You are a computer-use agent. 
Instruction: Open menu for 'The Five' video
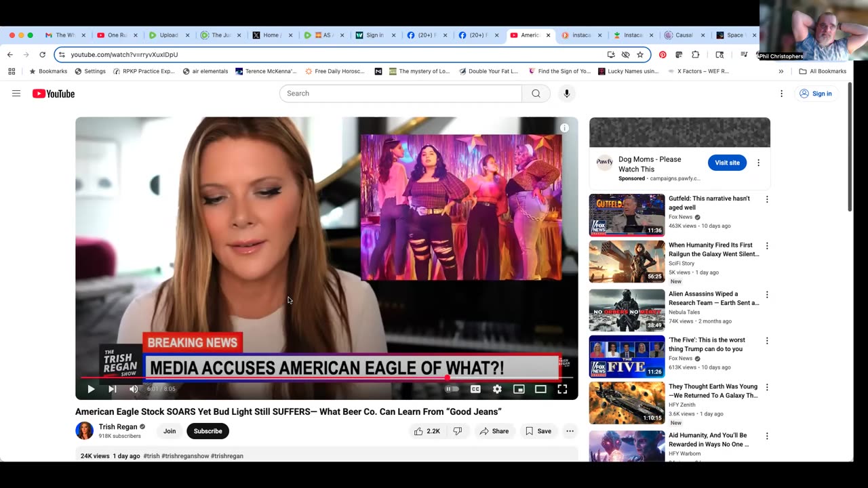tap(767, 341)
